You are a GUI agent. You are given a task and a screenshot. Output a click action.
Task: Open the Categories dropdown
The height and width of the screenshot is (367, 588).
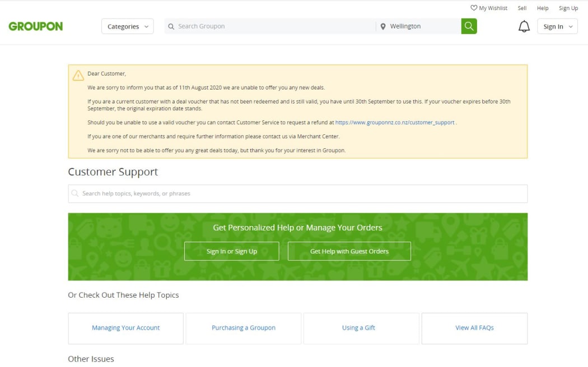click(128, 26)
